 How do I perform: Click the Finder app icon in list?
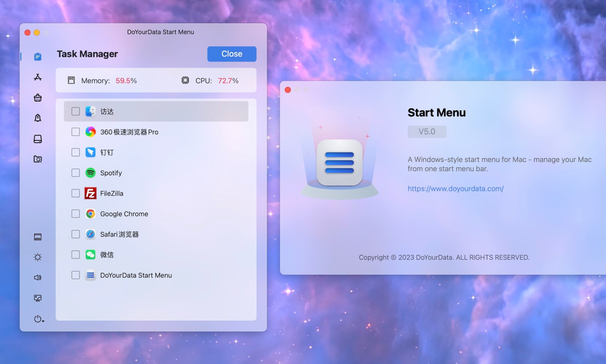click(90, 111)
